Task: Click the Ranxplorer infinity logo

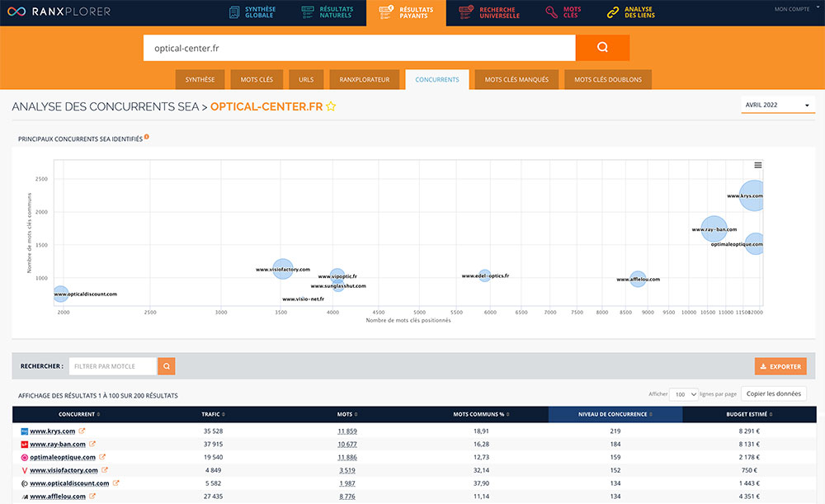Action: pyautogui.click(x=16, y=12)
